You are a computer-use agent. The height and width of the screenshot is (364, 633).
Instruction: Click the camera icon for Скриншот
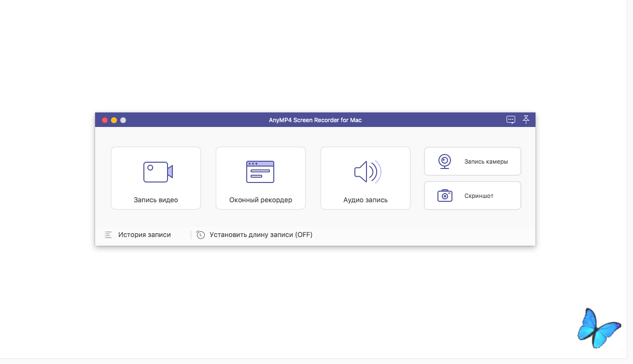(445, 196)
